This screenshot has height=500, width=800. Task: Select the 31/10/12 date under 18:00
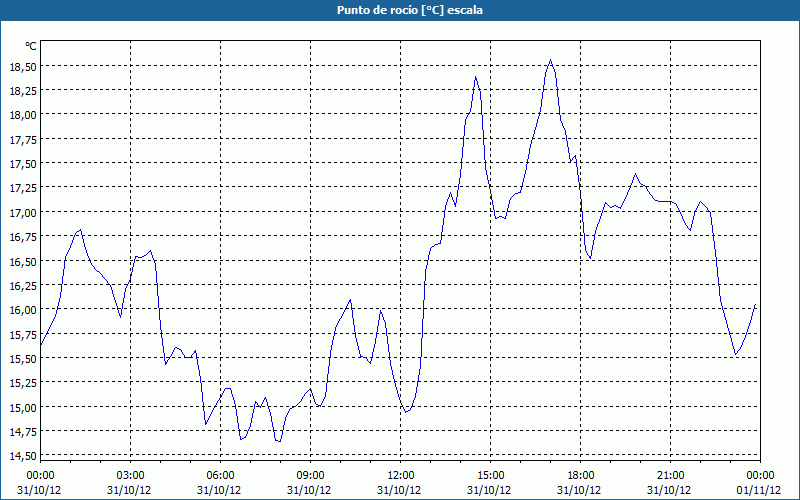[580, 490]
